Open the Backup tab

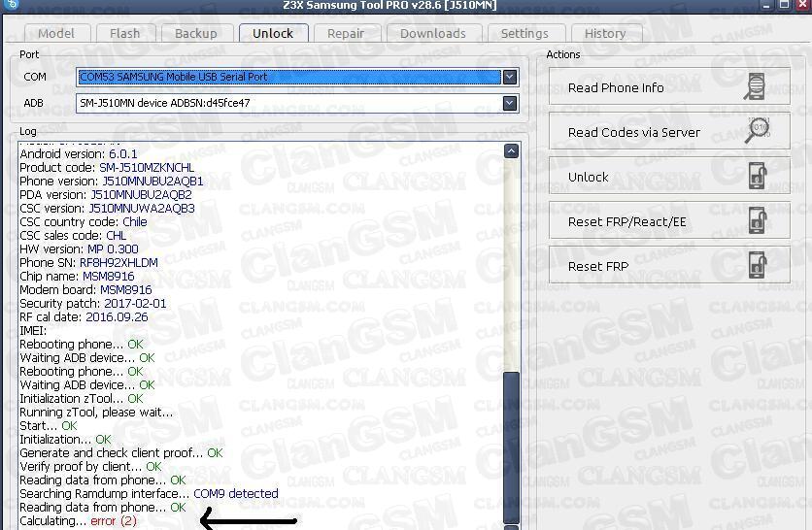pos(196,34)
